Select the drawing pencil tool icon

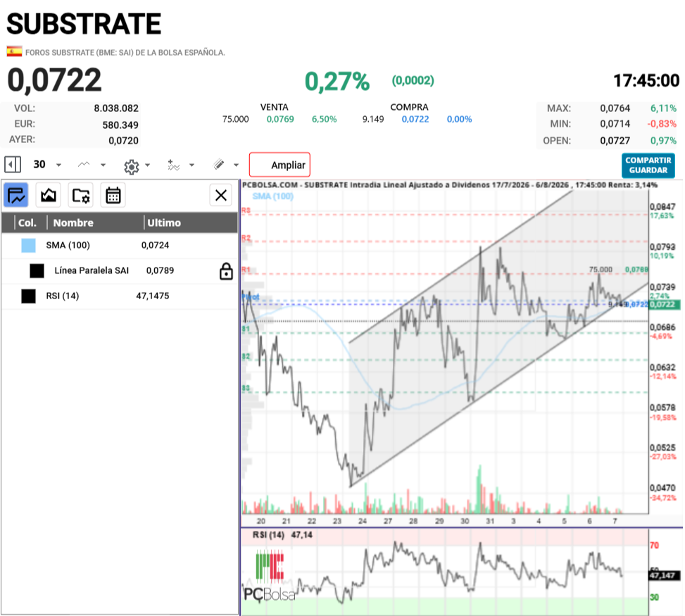pyautogui.click(x=218, y=165)
